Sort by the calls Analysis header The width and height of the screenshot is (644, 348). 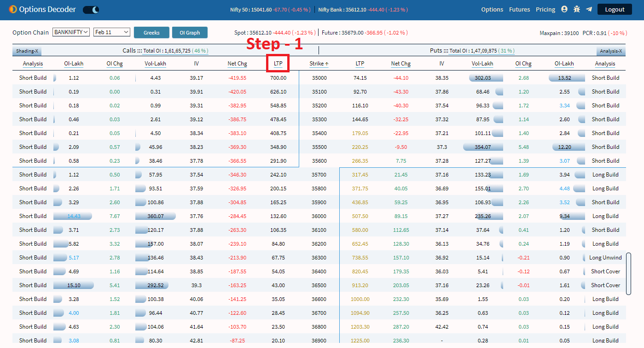pyautogui.click(x=33, y=64)
